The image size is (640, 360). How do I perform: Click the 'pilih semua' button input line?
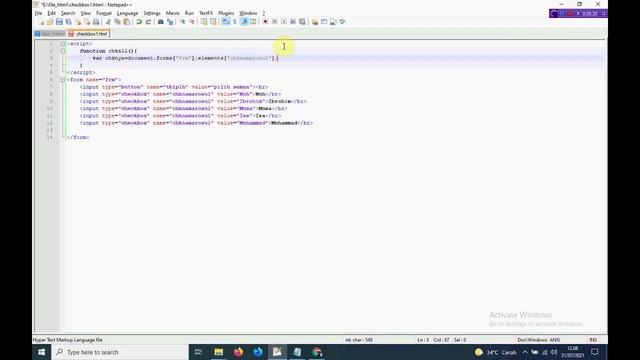[x=174, y=87]
